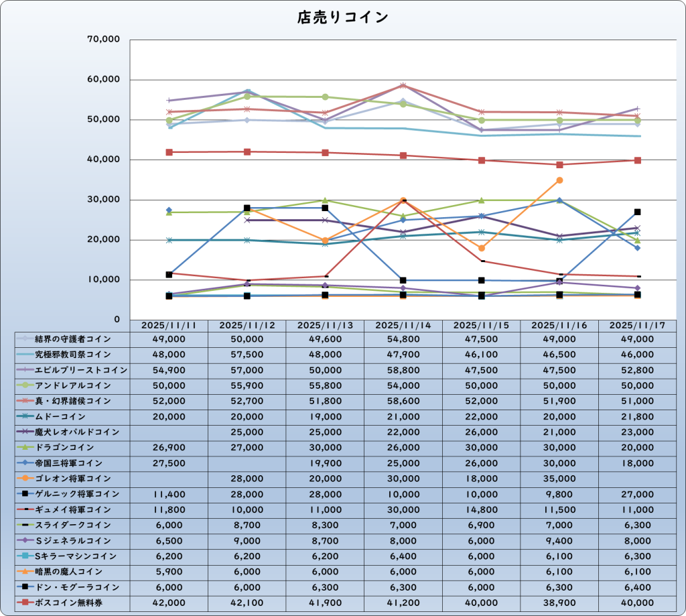Click the 2025/11/14 date column header
Image resolution: width=686 pixels, height=616 pixels.
coord(403,324)
